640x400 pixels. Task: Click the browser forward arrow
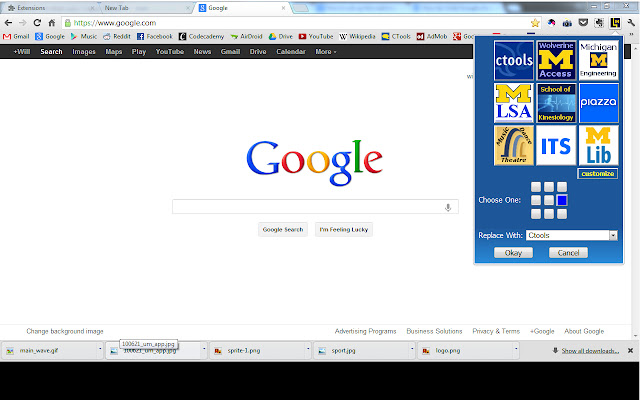[x=23, y=23]
